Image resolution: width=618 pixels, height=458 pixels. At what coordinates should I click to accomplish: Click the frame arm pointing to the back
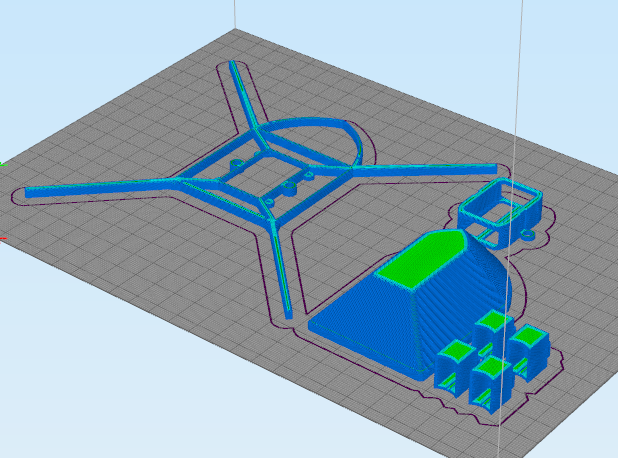click(242, 95)
